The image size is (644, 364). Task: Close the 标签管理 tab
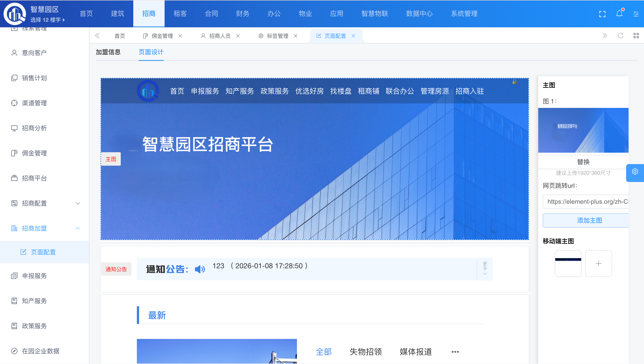pyautogui.click(x=295, y=36)
